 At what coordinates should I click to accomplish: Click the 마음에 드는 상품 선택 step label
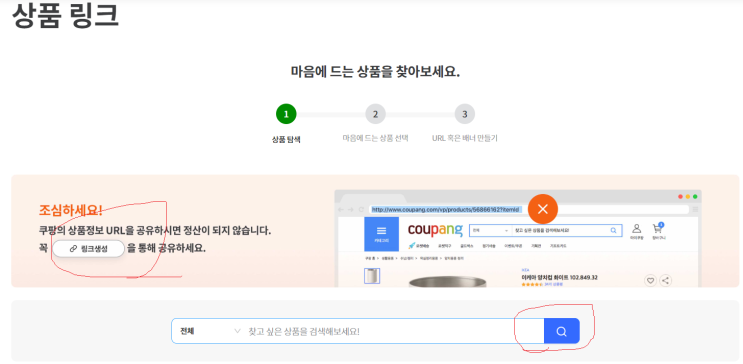click(375, 138)
